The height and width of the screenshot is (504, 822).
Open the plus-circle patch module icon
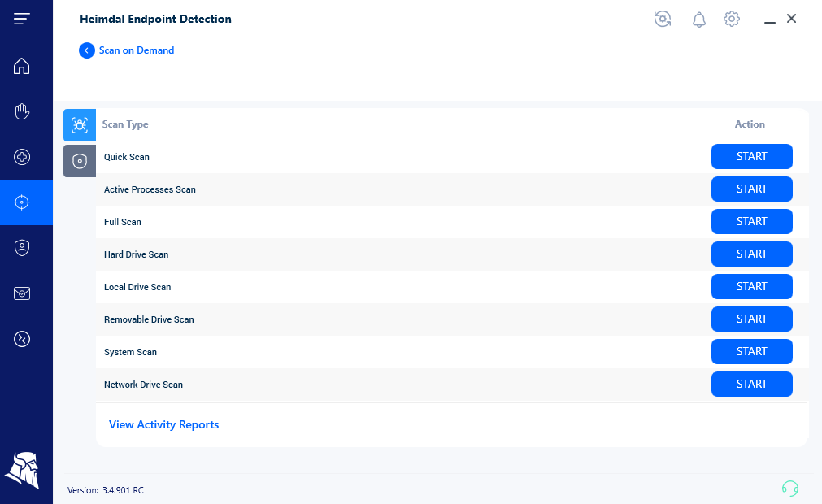[21, 157]
